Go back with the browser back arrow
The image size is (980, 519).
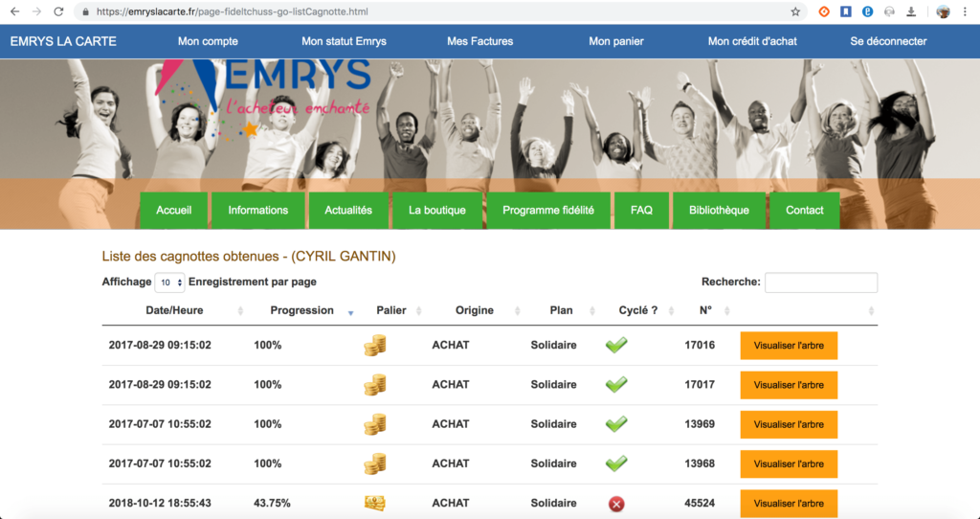tap(15, 11)
